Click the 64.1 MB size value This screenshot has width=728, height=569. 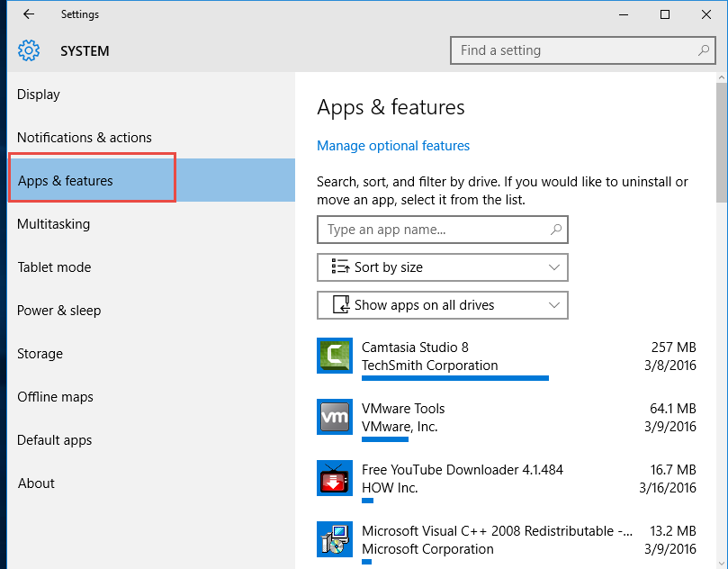tap(673, 409)
